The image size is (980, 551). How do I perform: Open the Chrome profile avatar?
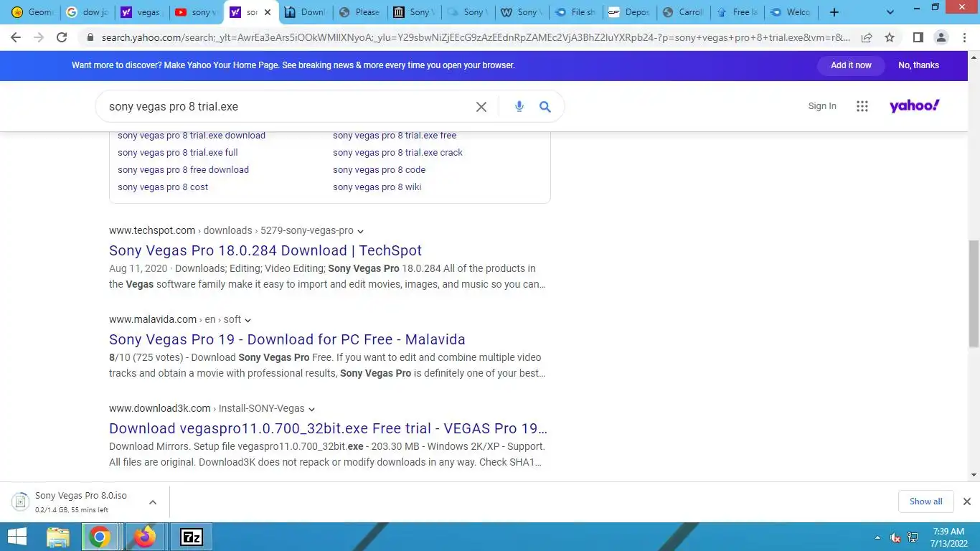[x=941, y=37]
